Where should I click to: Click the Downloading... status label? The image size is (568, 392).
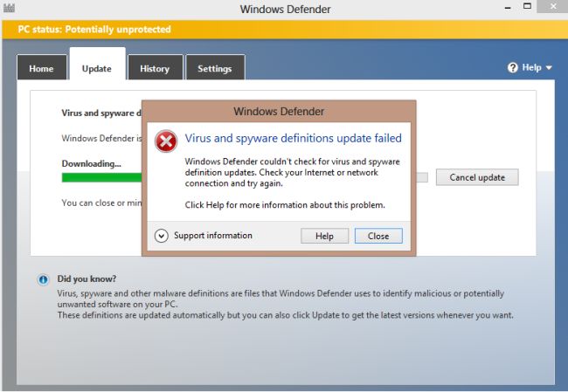pyautogui.click(x=91, y=163)
